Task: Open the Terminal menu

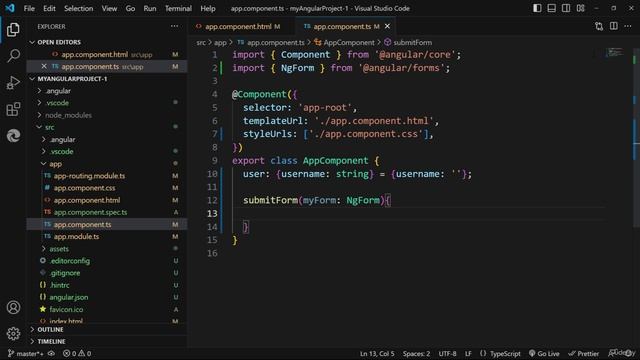Action: click(178, 8)
